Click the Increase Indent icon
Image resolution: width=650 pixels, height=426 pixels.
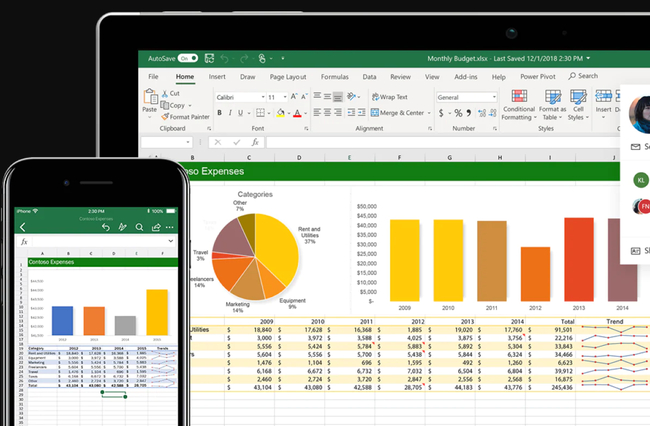tap(361, 112)
